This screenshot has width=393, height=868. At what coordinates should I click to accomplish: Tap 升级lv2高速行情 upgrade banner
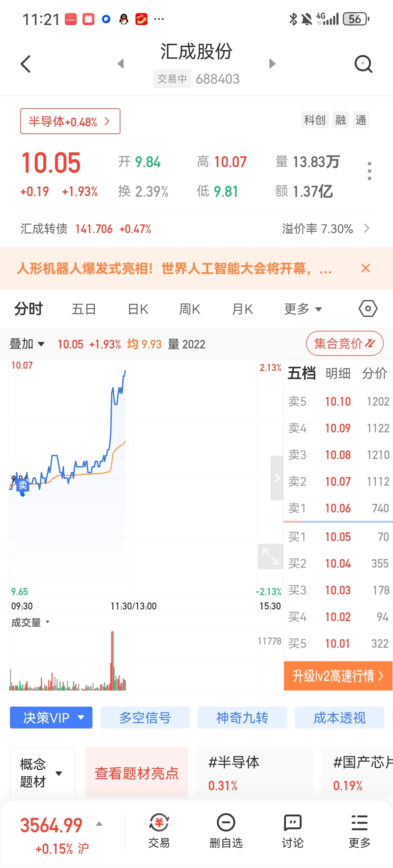tap(338, 676)
